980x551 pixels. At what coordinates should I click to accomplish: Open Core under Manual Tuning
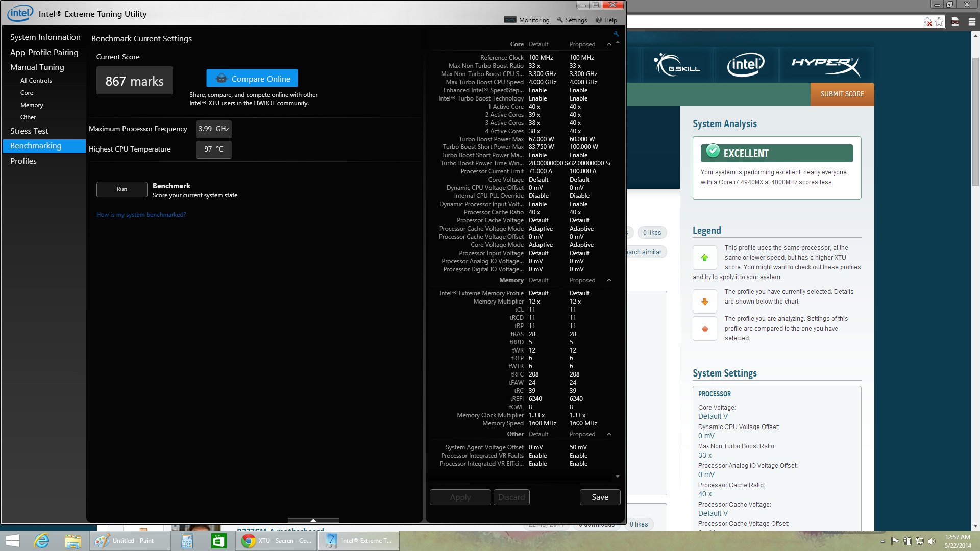coord(27,93)
